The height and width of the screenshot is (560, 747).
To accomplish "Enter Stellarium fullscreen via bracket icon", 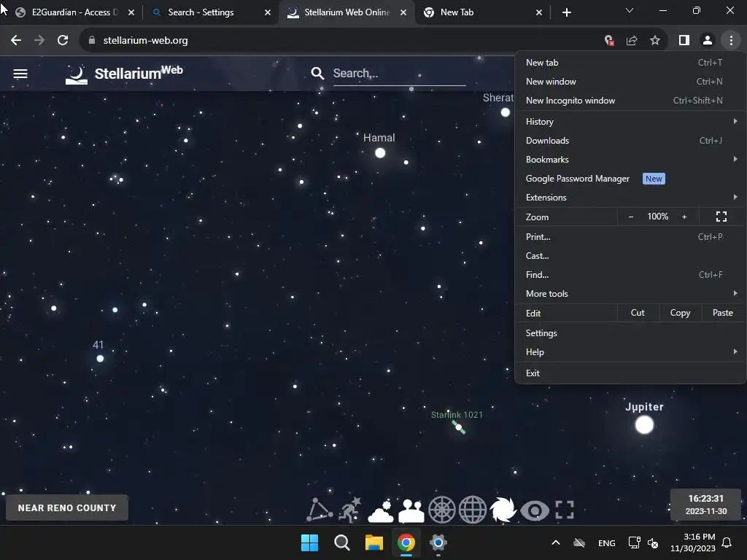I will pyautogui.click(x=565, y=510).
